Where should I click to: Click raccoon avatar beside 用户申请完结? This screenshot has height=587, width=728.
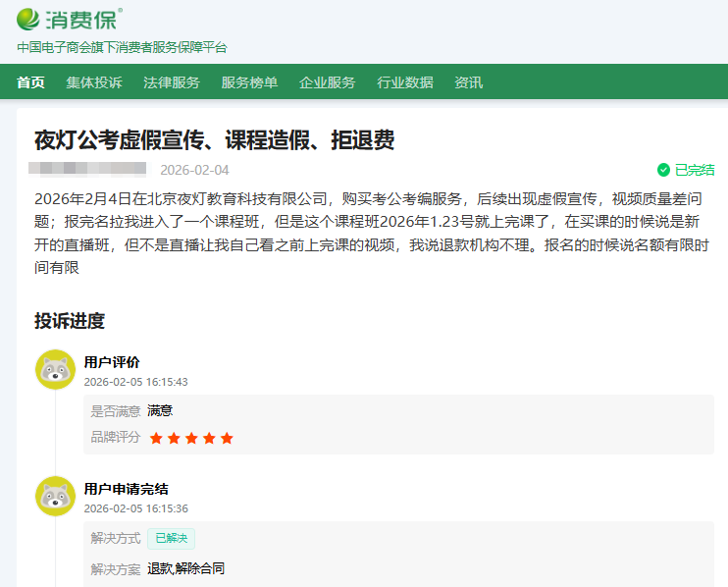[55, 496]
